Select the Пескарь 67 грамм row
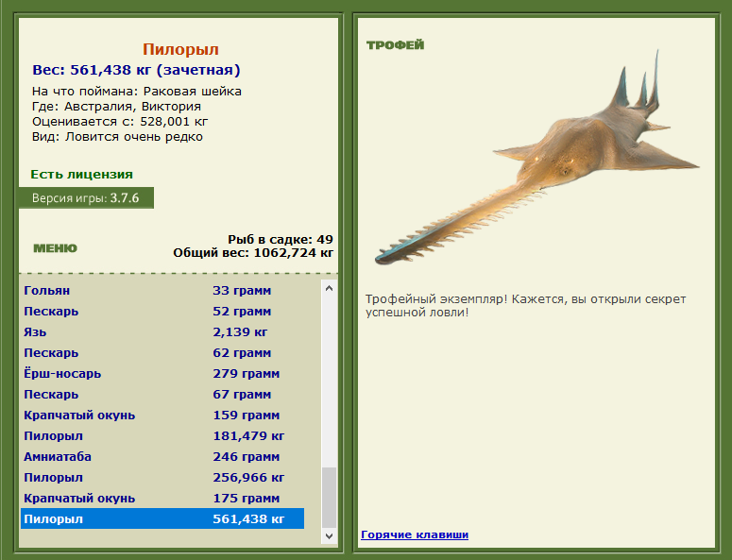 tap(162, 395)
